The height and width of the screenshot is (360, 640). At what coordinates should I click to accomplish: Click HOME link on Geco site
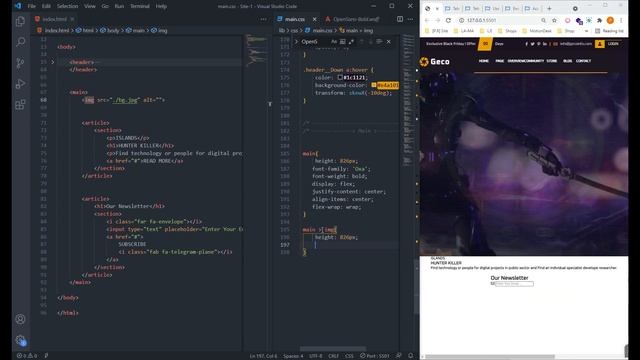click(x=484, y=61)
